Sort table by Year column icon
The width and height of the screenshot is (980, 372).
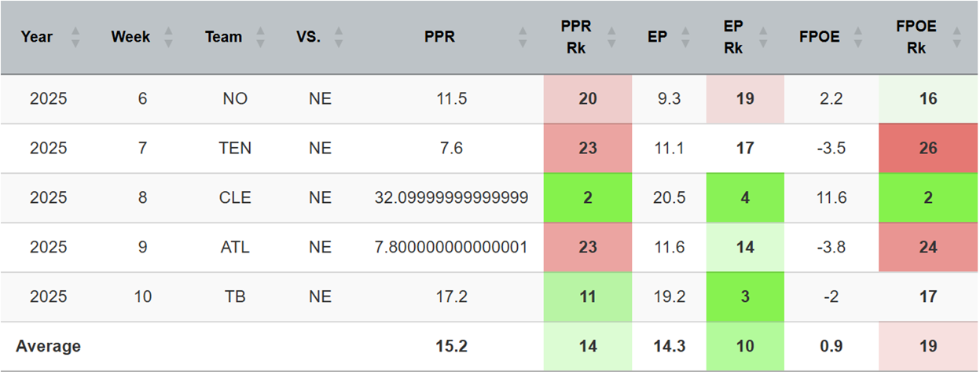click(75, 37)
